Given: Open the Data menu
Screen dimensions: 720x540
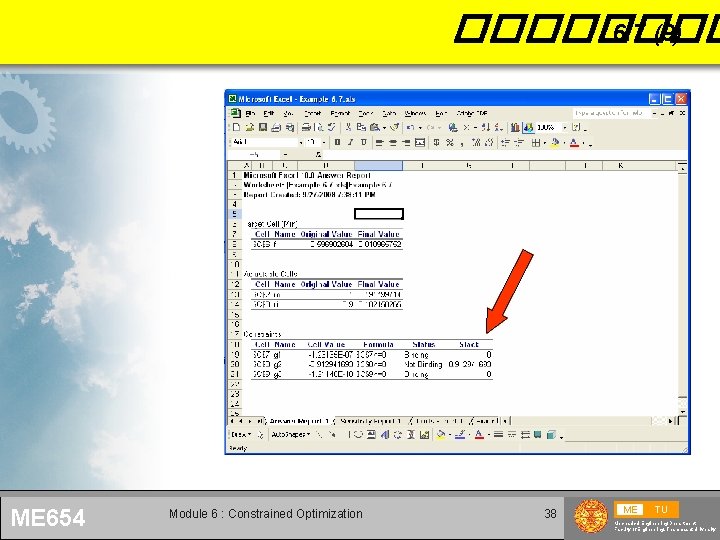Looking at the screenshot, I should (x=389, y=113).
